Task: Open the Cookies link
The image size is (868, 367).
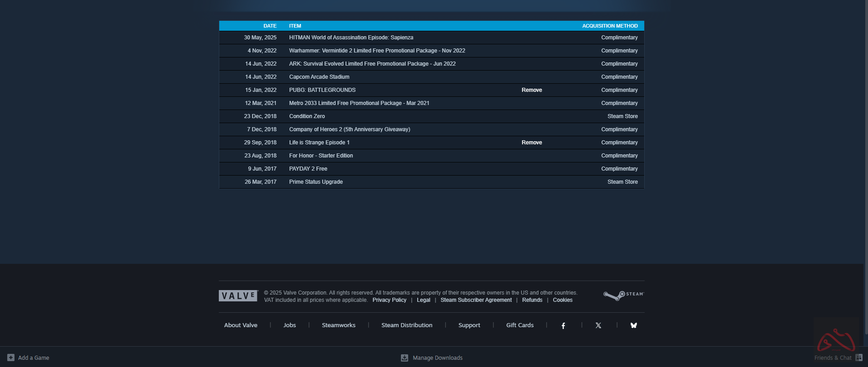Action: (x=562, y=300)
